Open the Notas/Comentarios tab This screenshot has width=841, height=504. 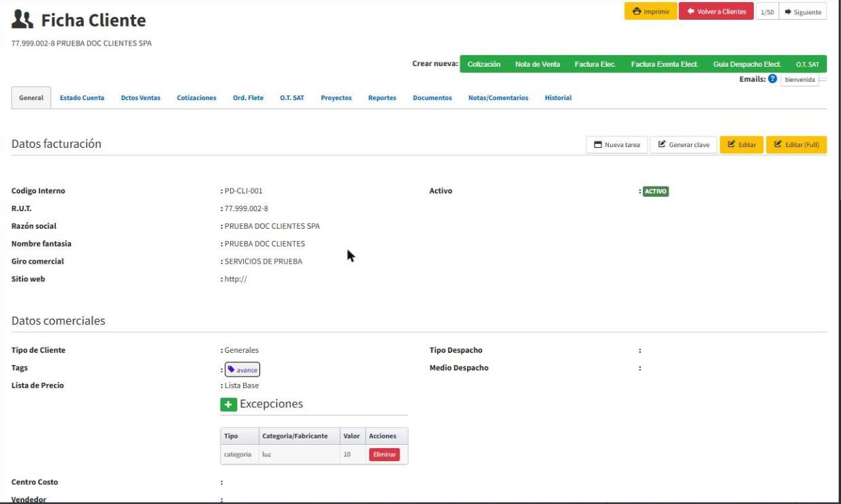coord(498,98)
